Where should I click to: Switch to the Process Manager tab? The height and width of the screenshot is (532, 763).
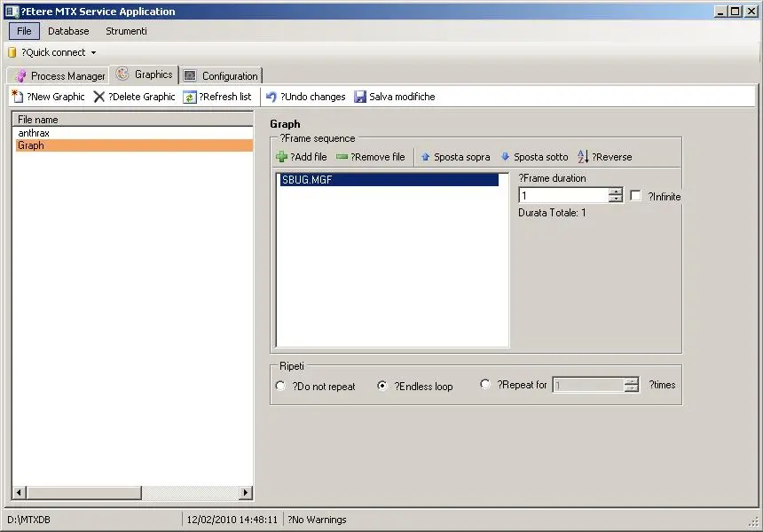(59, 76)
